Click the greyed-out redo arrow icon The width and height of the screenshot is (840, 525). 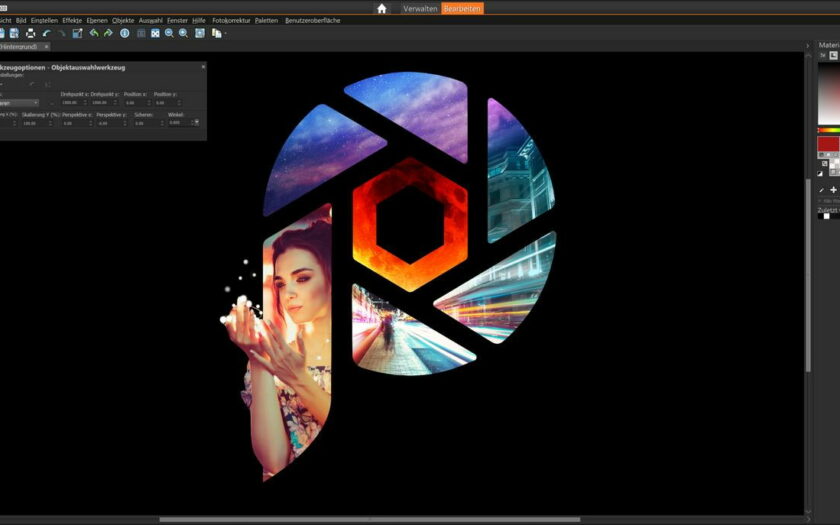[x=62, y=33]
